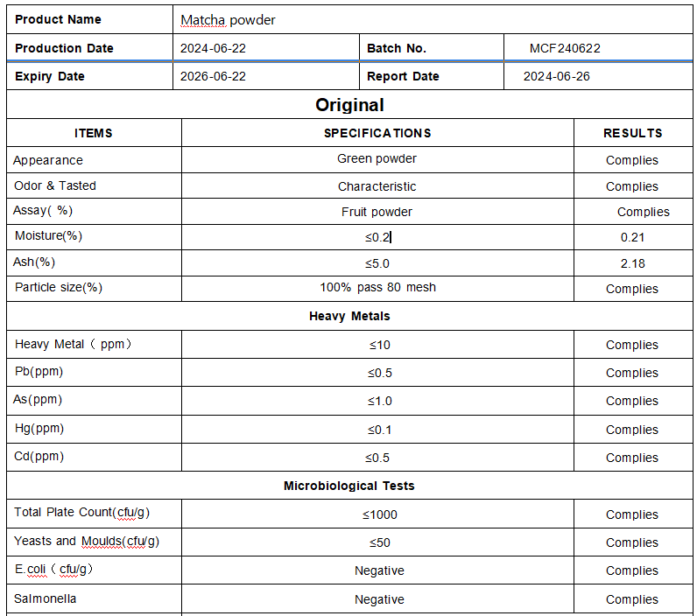Select the batch number MCF240622 cell

pos(565,48)
